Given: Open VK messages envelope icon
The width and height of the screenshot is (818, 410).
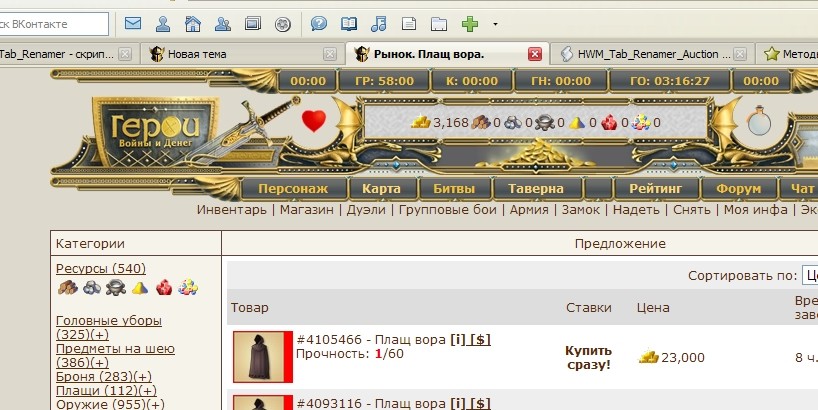Looking at the screenshot, I should click(133, 24).
